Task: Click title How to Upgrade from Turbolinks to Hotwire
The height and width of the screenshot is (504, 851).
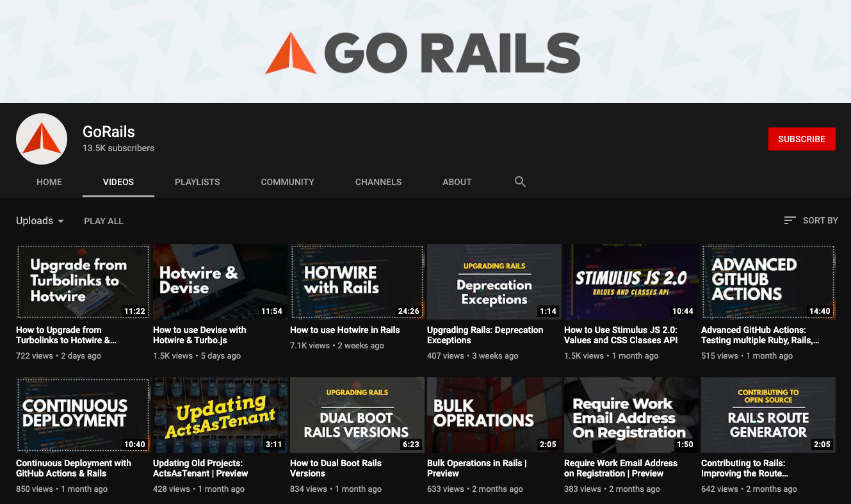Action: coord(67,335)
